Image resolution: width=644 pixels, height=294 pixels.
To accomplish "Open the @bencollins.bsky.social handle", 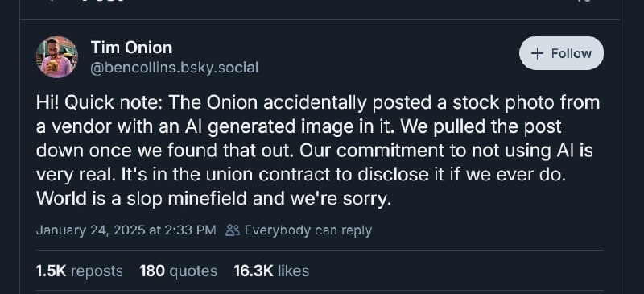I will (x=174, y=68).
